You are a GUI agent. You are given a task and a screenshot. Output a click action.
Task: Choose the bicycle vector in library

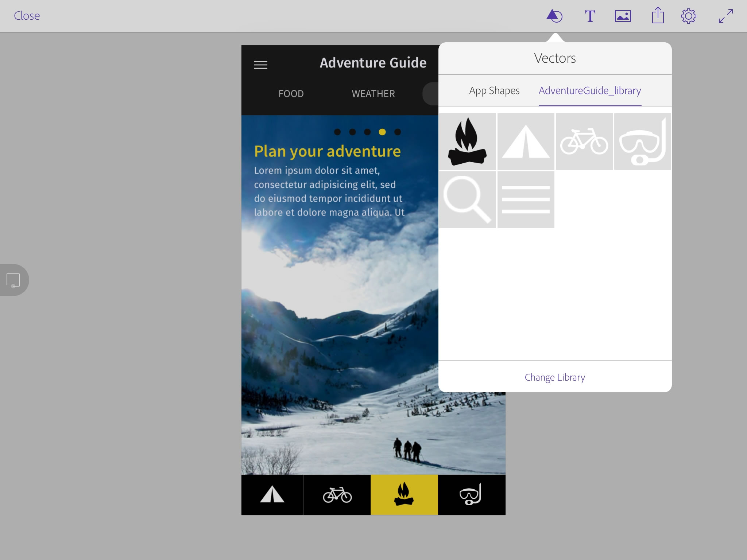[x=584, y=141]
